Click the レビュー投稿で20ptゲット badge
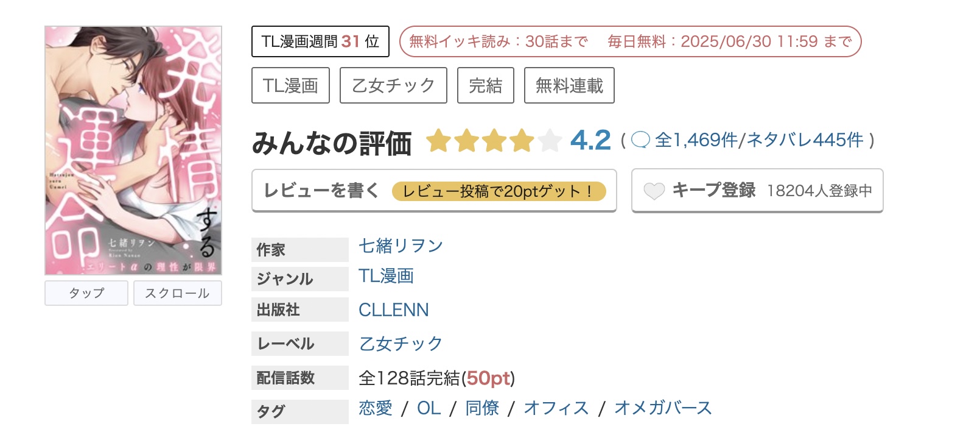This screenshot has width=980, height=446. [500, 191]
